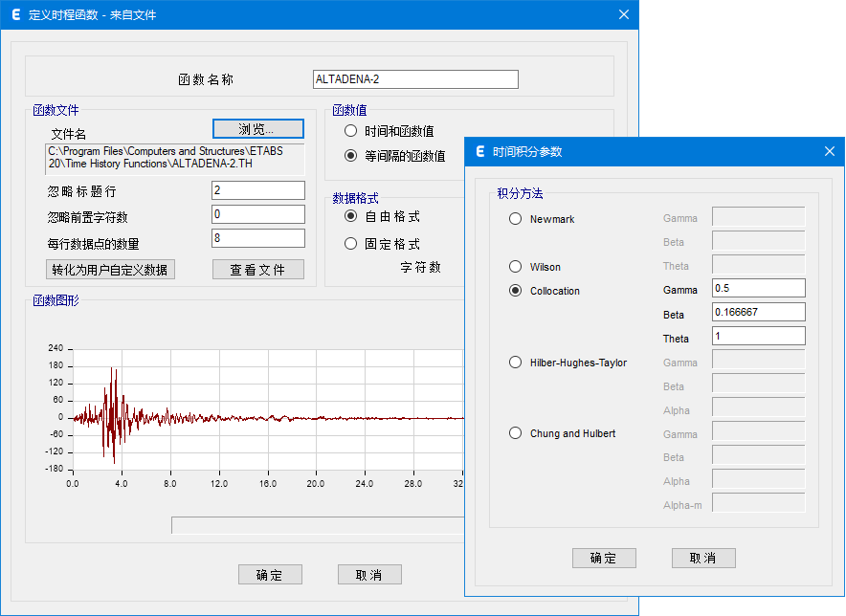
Task: Click the Collocation Beta field 0.166667
Action: (758, 313)
